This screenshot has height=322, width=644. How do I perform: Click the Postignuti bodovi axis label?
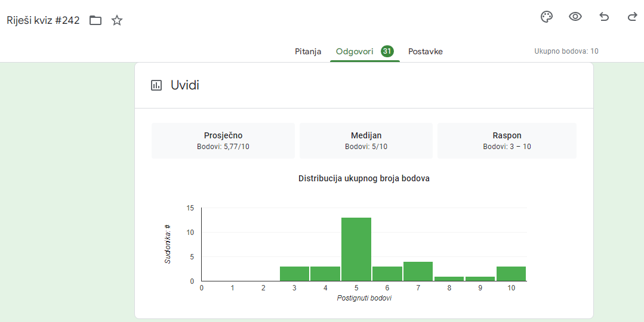(x=364, y=298)
